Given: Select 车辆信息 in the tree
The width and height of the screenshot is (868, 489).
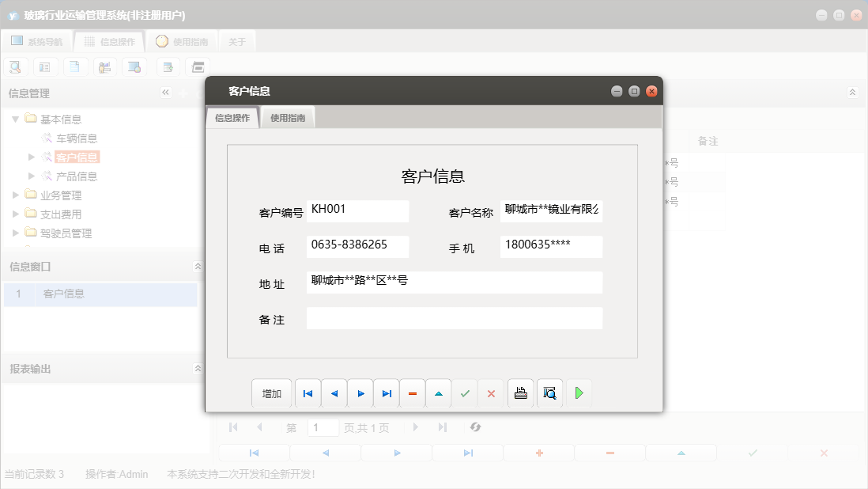Looking at the screenshot, I should (x=66, y=137).
